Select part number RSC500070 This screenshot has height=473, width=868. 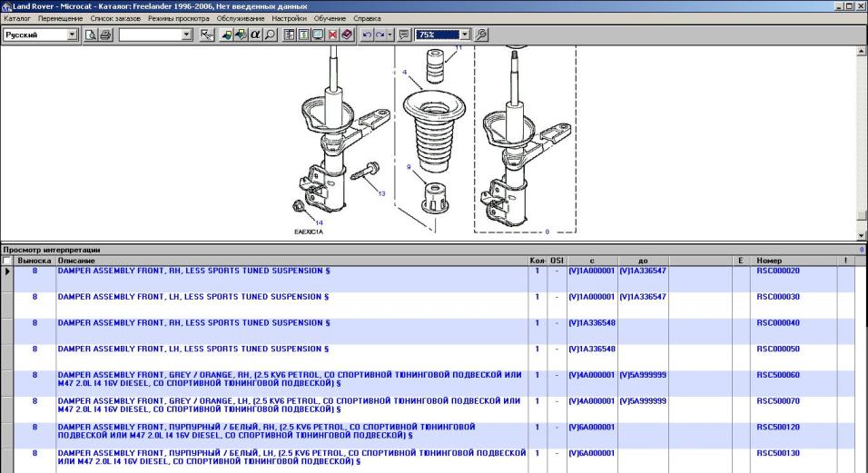778,400
